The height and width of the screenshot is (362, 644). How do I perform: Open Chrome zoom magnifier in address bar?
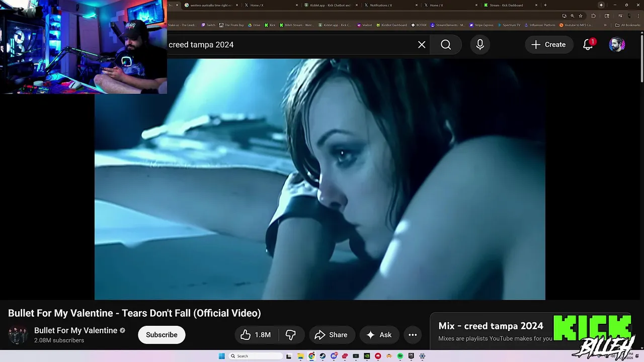pos(572,16)
